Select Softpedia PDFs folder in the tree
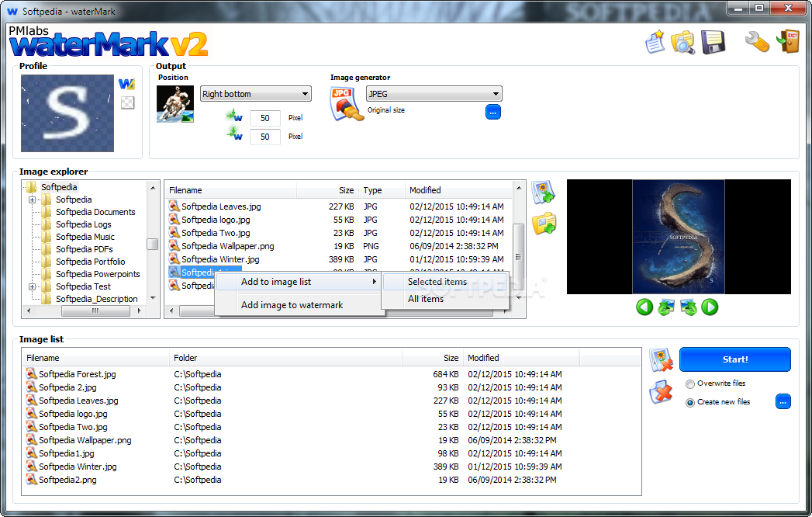The image size is (812, 517). point(85,249)
